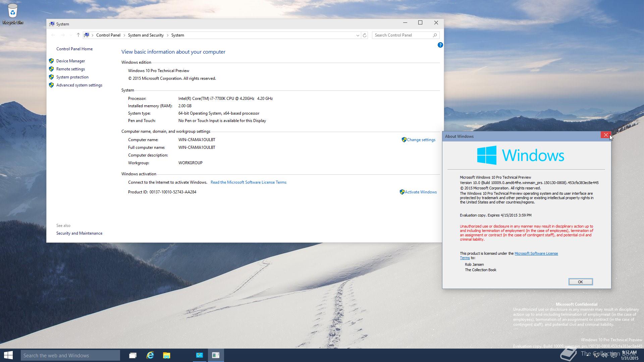The height and width of the screenshot is (362, 644).
Task: Click System window title bar icon
Action: (x=52, y=24)
